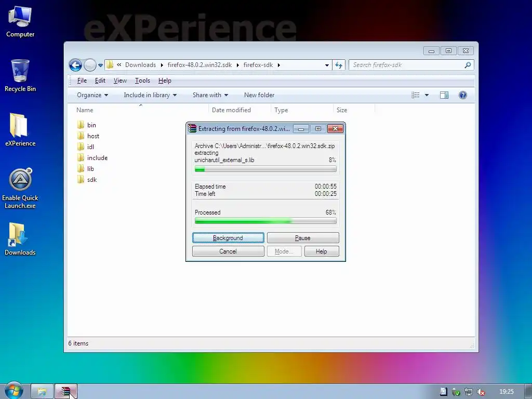This screenshot has height=399, width=532.
Task: Click the firefox-sdk breadcrumb segment
Action: click(258, 65)
